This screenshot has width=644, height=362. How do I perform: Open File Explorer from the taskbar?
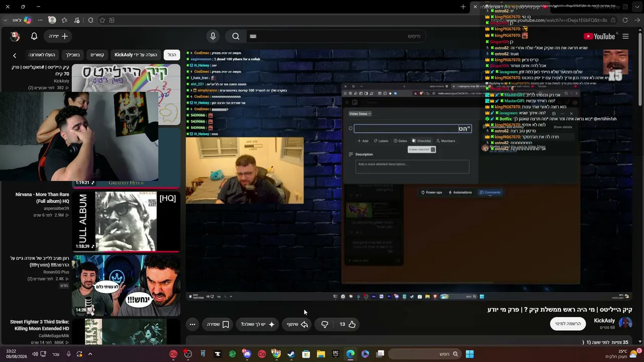click(x=321, y=354)
